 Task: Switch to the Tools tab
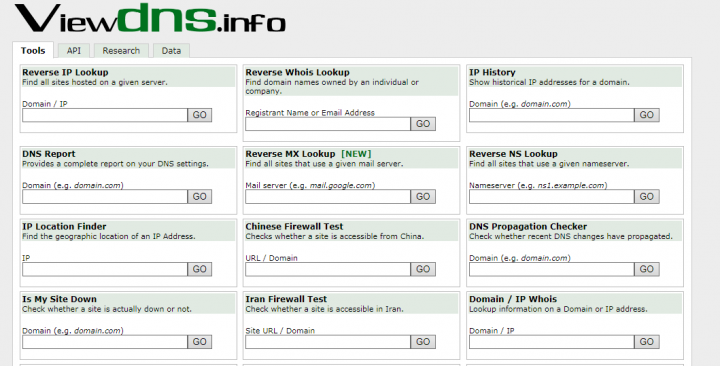coord(33,51)
